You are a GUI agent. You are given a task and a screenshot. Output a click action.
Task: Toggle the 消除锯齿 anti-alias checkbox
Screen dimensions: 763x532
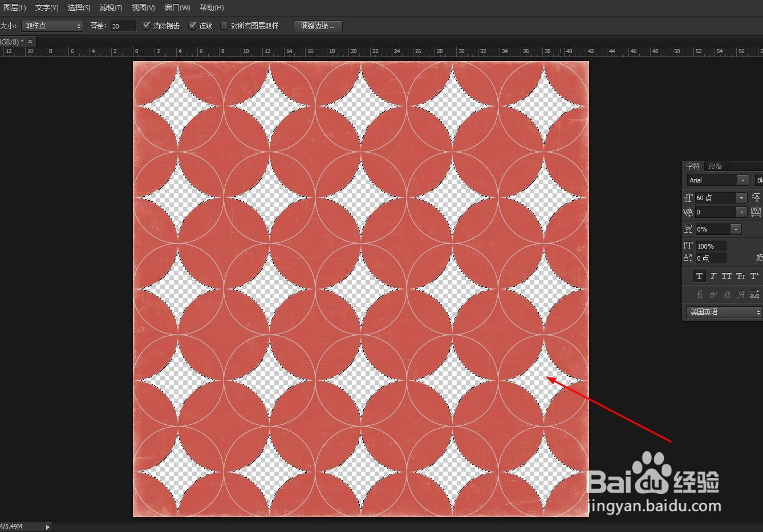click(x=147, y=25)
